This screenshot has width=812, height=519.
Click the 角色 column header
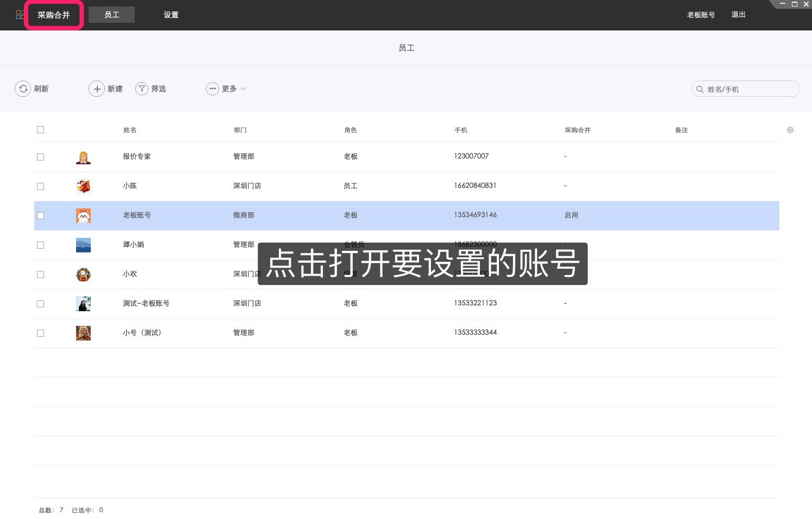tap(351, 130)
